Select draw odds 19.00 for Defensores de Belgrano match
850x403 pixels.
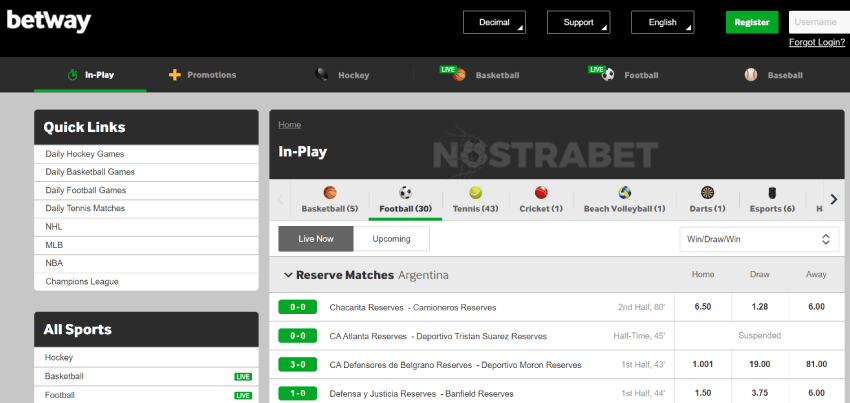coord(759,364)
